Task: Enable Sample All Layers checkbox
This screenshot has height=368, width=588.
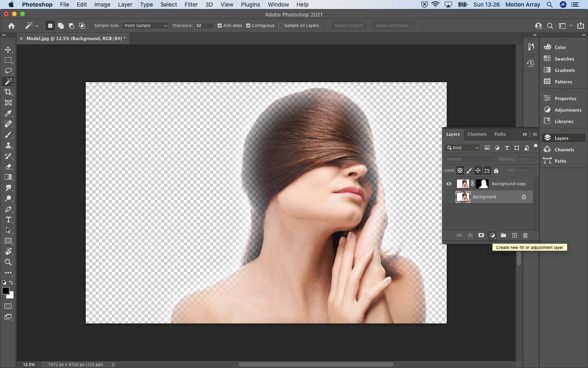Action: (281, 26)
